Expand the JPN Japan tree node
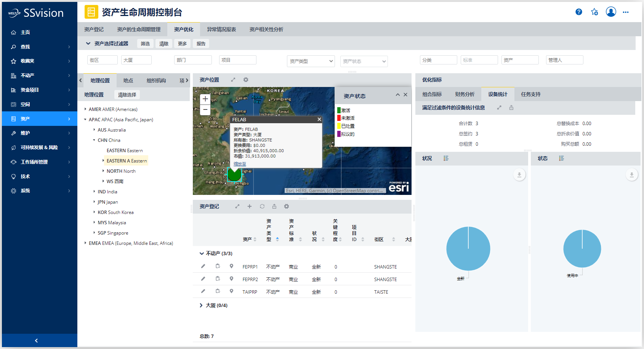The width and height of the screenshot is (644, 349). point(95,202)
